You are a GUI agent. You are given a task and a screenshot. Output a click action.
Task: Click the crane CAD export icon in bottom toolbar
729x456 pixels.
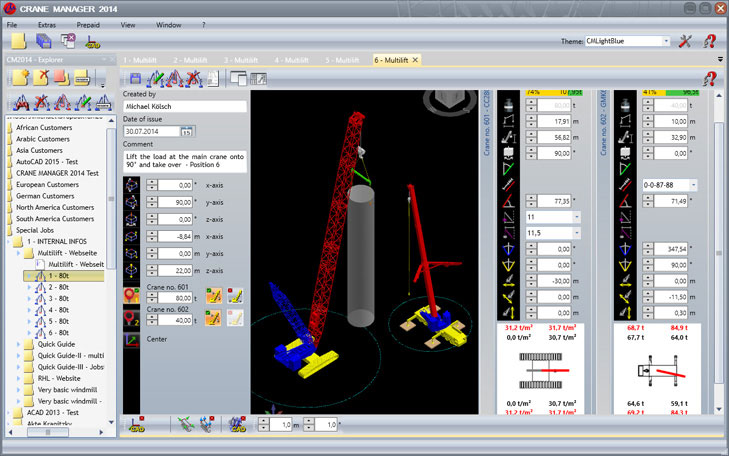238,424
